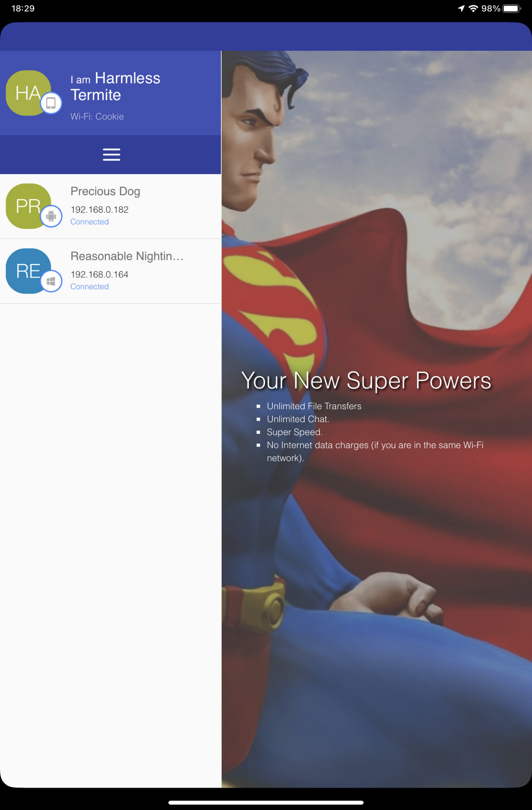Tap the iOS home indicator bar
The height and width of the screenshot is (810, 532).
click(266, 802)
